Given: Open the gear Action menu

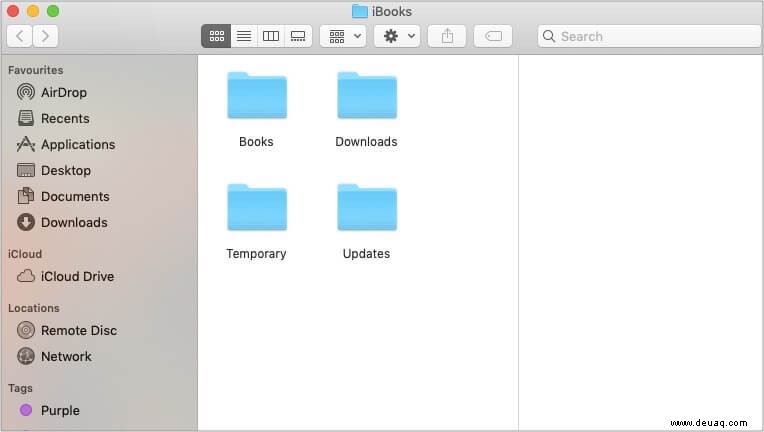Looking at the screenshot, I should click(397, 36).
